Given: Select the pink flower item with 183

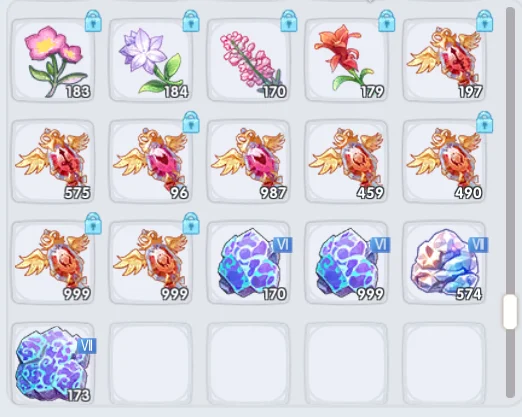Looking at the screenshot, I should [x=53, y=60].
